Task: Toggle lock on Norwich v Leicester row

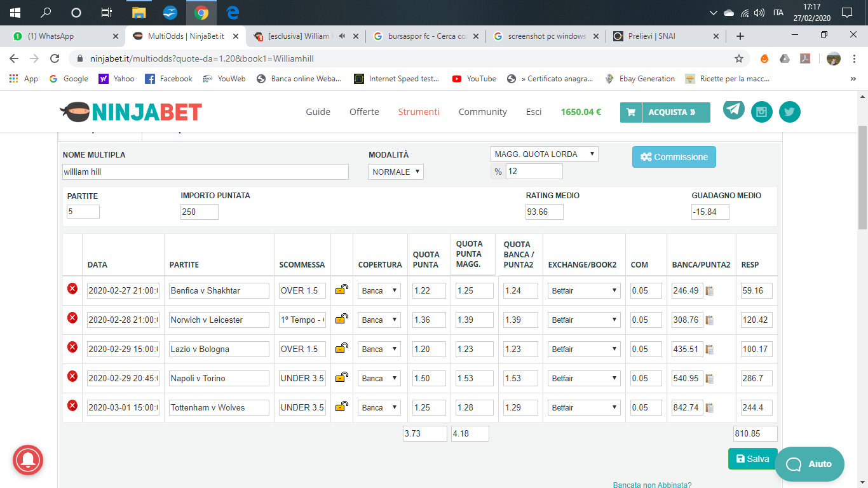Action: 342,319
